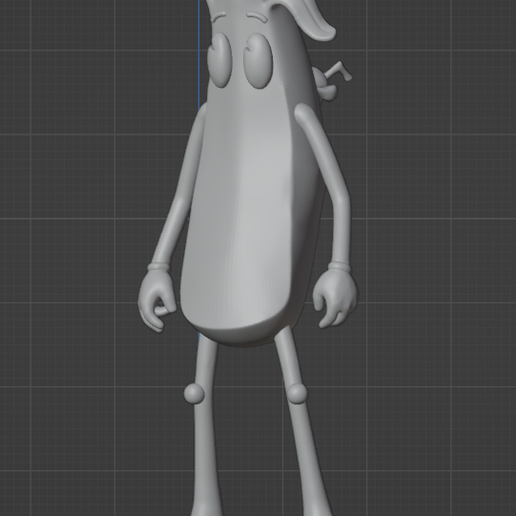Click the eye on the viewer's right
The width and height of the screenshot is (516, 516).
259,61
